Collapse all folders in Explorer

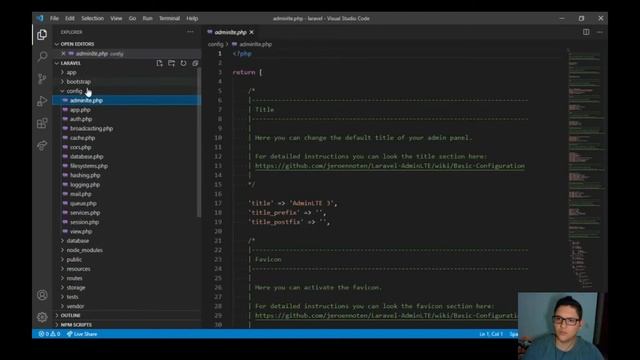195,63
